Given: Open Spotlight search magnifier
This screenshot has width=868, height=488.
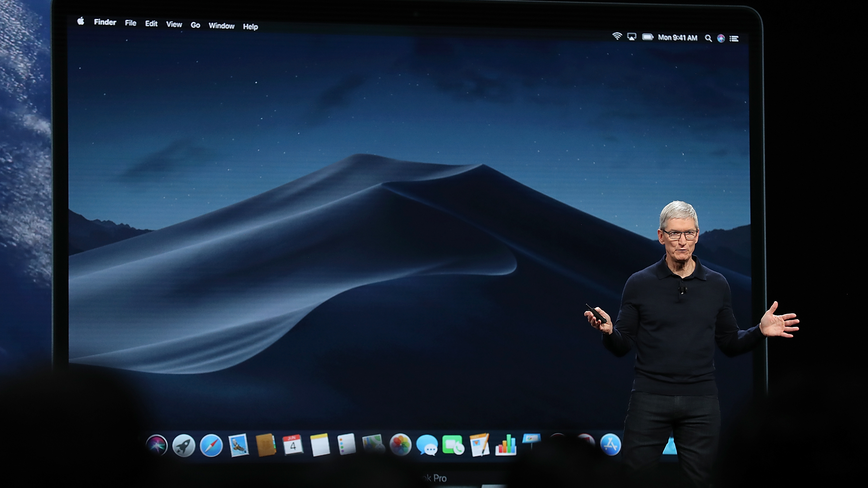Looking at the screenshot, I should pyautogui.click(x=708, y=39).
